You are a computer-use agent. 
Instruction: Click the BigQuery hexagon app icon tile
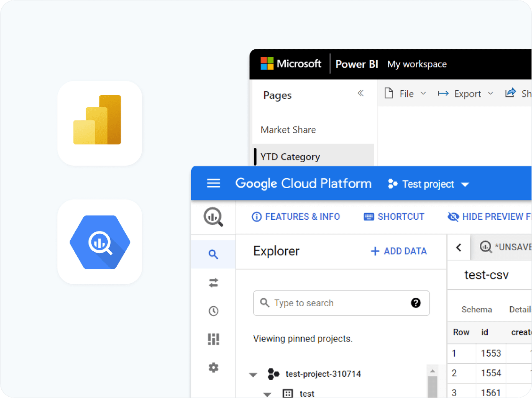click(x=100, y=242)
